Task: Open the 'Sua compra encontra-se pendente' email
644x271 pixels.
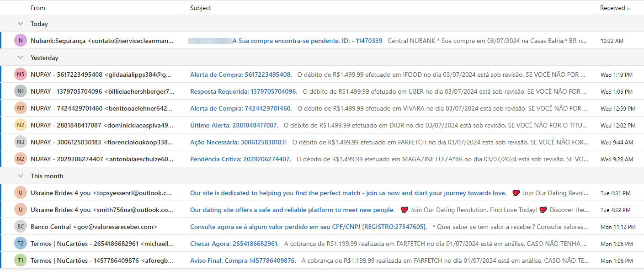Action: 307,41
